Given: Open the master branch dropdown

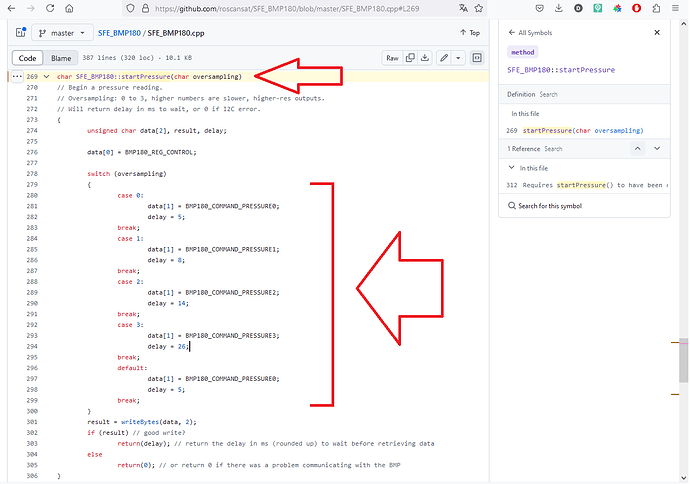Looking at the screenshot, I should coord(62,33).
